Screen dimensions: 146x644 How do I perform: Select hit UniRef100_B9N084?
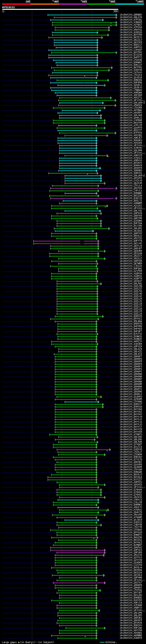(x=131, y=80)
